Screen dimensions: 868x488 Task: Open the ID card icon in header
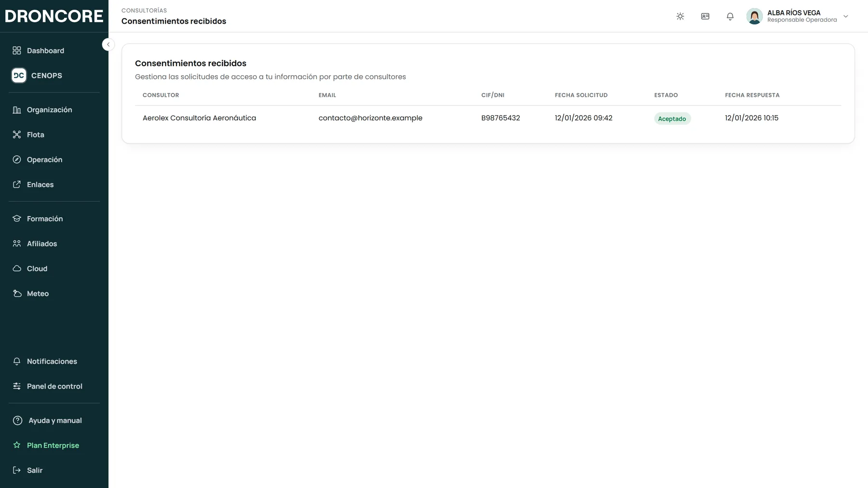click(705, 16)
